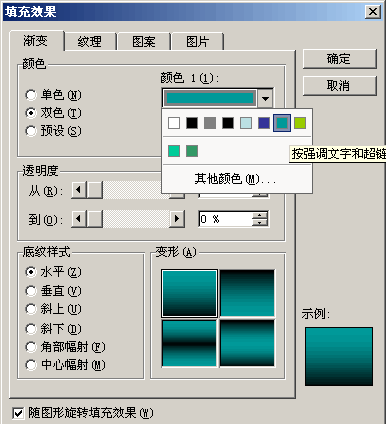386x424 pixels.
Task: Choose the lime green color swatch
Action: pyautogui.click(x=300, y=123)
